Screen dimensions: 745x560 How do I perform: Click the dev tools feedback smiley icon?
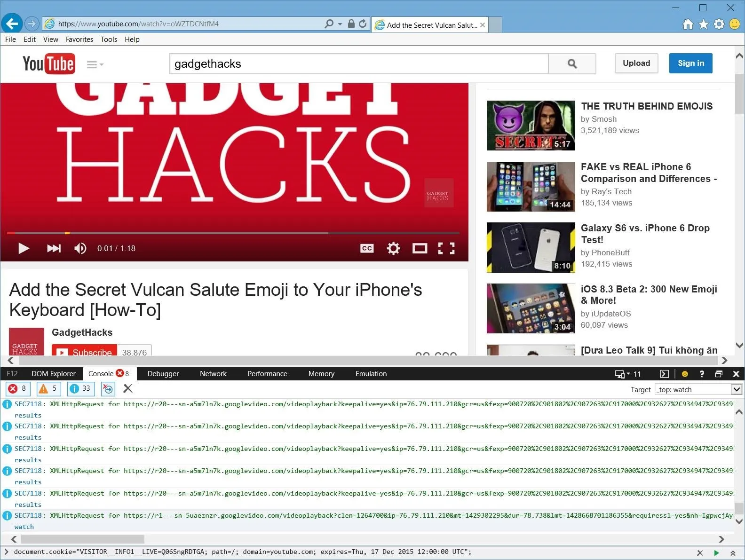coord(685,374)
